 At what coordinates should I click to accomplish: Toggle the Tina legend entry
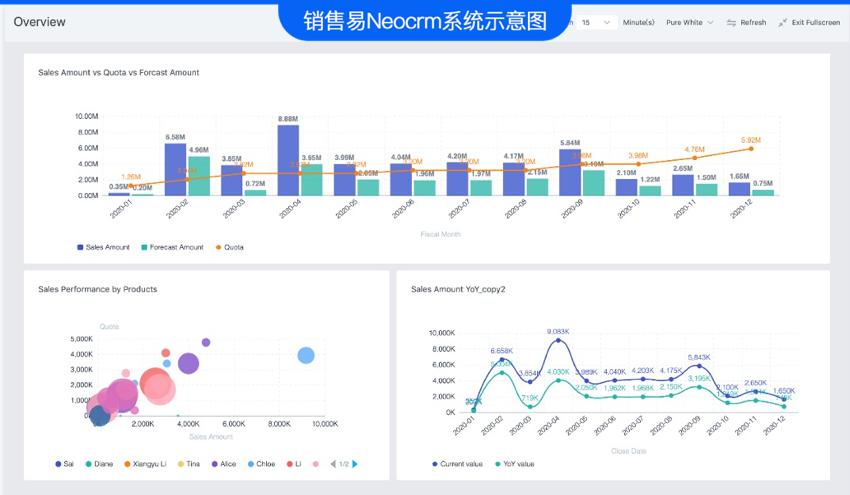189,464
